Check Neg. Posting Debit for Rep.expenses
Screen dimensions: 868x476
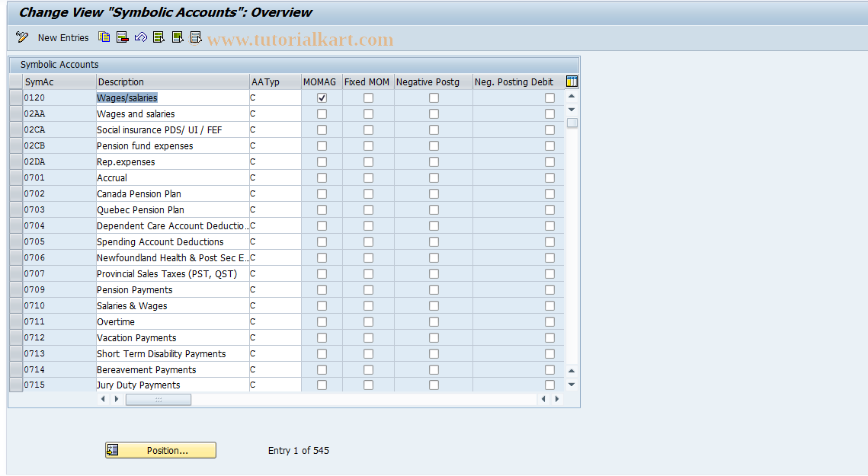coord(549,162)
